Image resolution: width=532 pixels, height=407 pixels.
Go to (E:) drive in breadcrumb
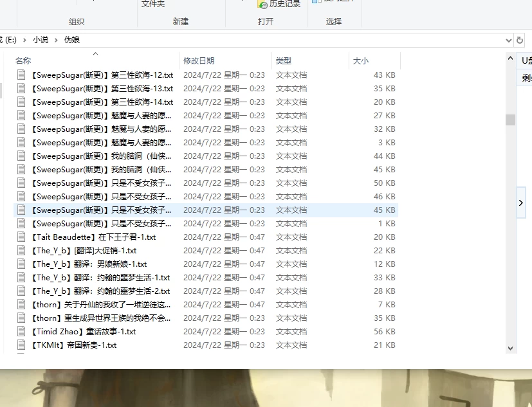click(x=8, y=40)
